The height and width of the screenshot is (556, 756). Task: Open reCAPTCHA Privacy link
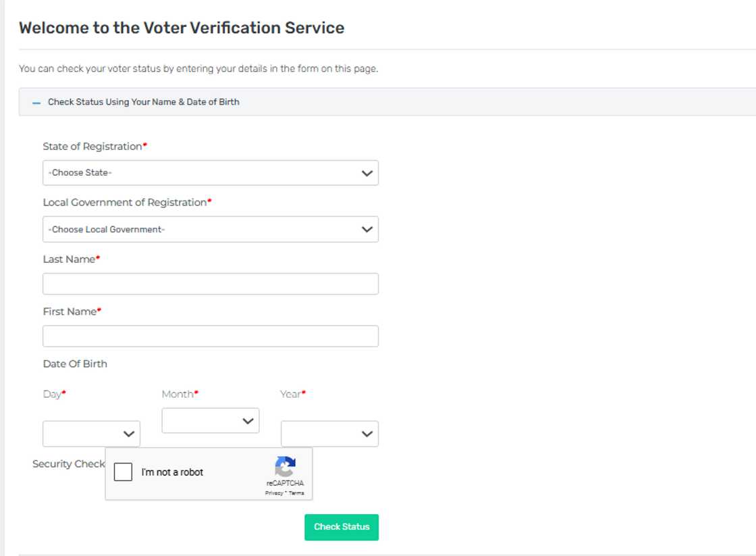click(273, 493)
